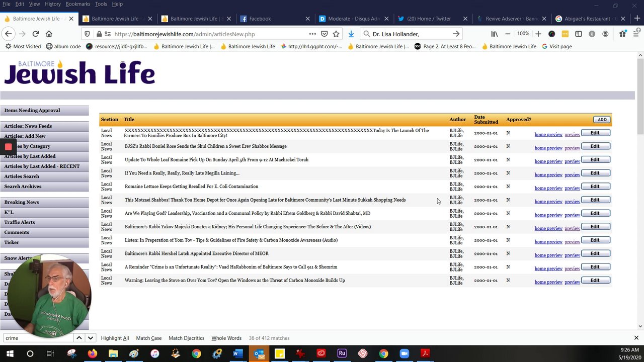Go back with the browser back arrow

pyautogui.click(x=9, y=34)
